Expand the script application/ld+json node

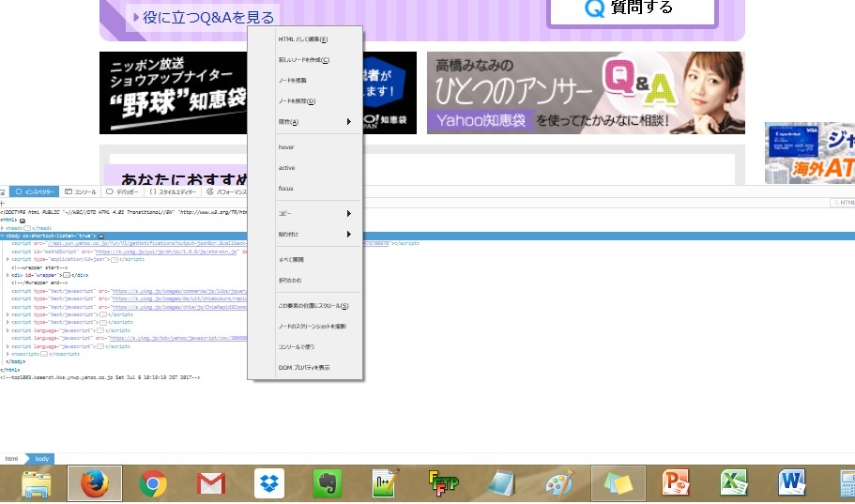click(8, 260)
